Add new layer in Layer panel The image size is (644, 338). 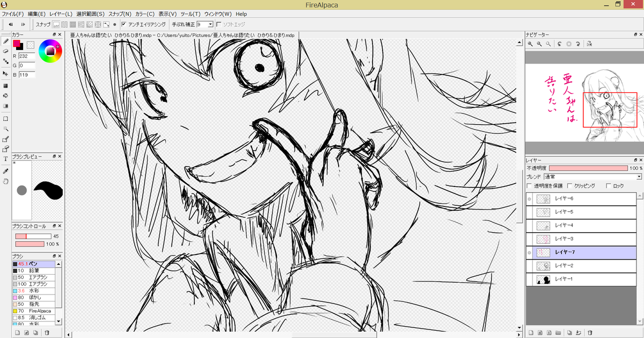click(531, 333)
